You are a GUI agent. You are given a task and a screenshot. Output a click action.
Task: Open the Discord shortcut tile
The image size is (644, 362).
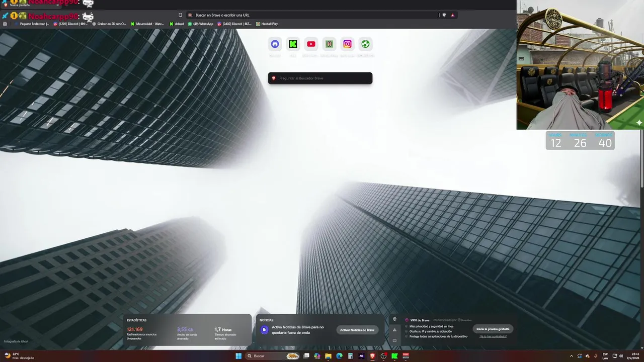(x=275, y=44)
